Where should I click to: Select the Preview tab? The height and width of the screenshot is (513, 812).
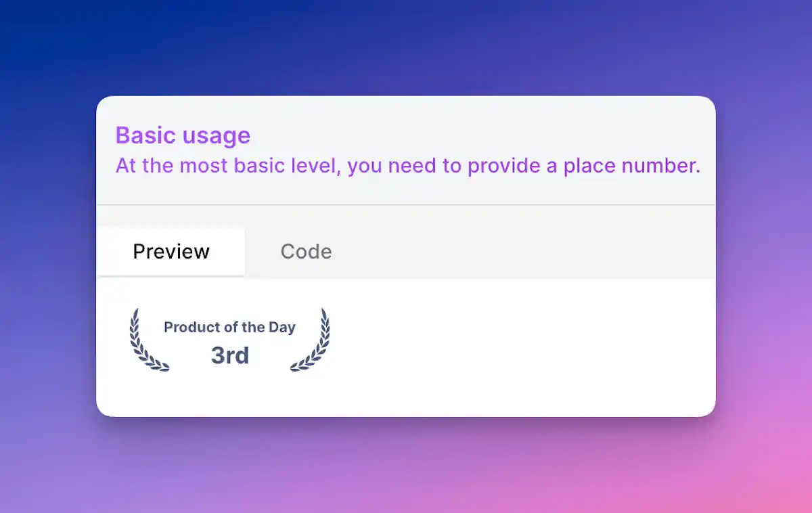pos(171,251)
